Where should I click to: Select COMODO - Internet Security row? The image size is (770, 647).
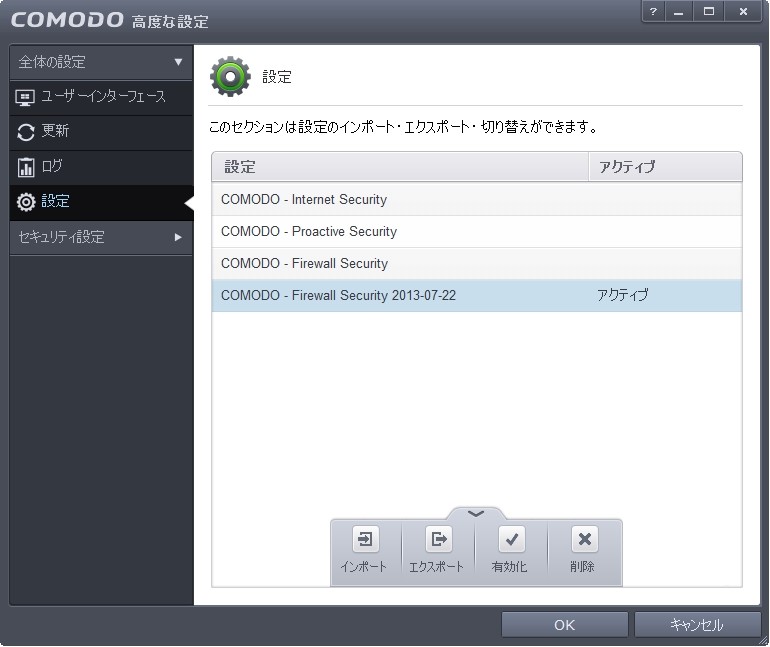tap(476, 199)
